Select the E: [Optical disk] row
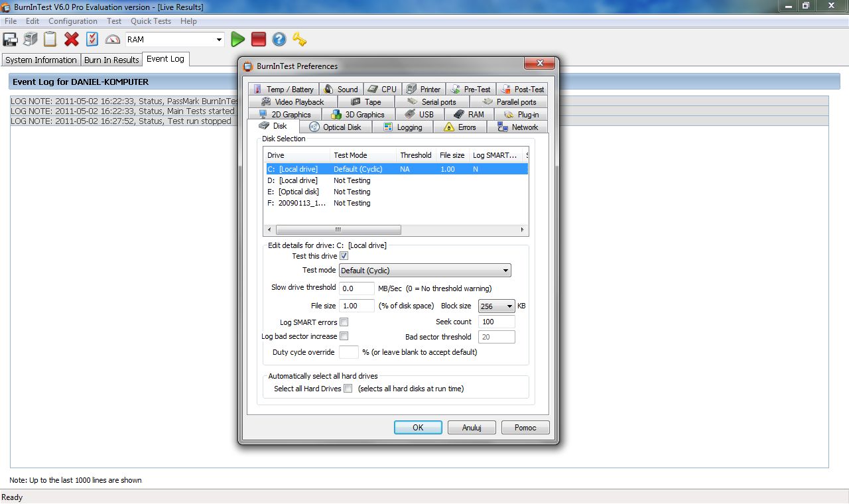Viewport: 849px width, 504px height. click(x=397, y=192)
